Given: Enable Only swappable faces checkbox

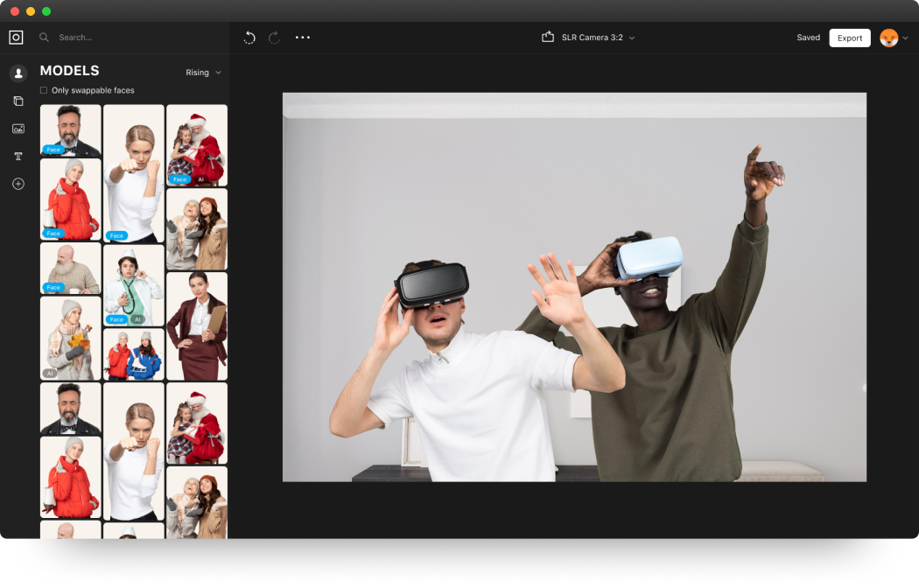Looking at the screenshot, I should coord(44,90).
